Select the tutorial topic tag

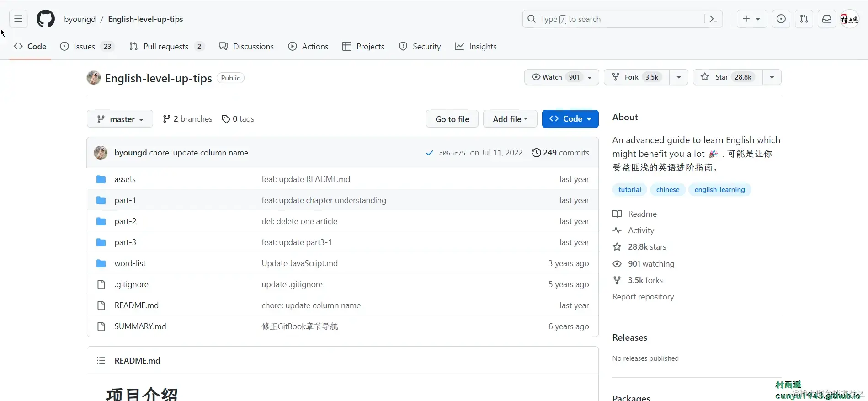coord(629,190)
